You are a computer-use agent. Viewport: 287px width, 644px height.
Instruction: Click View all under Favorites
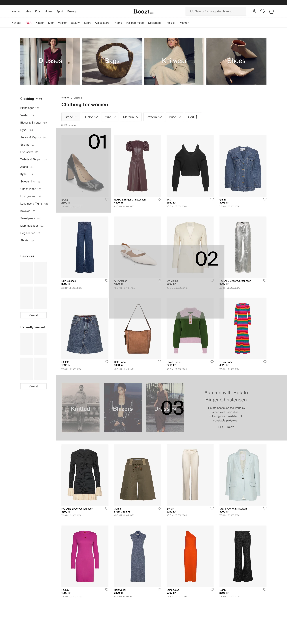pyautogui.click(x=34, y=315)
